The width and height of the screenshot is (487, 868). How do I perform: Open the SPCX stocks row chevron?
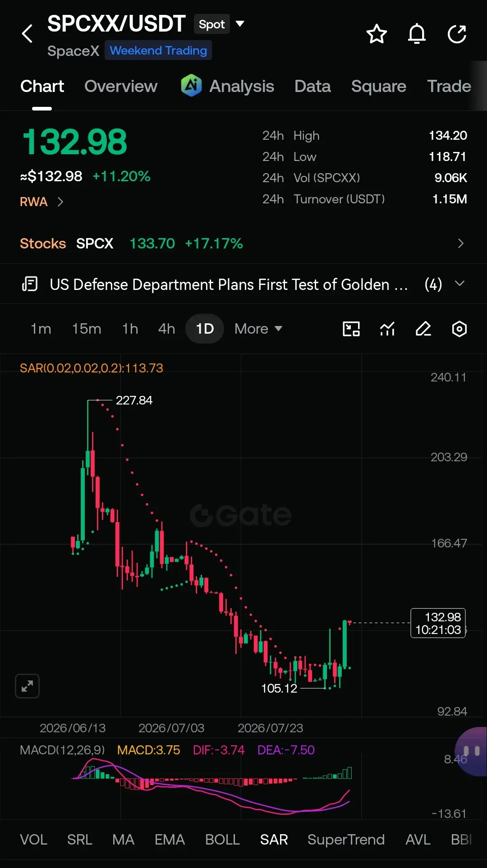(x=460, y=243)
